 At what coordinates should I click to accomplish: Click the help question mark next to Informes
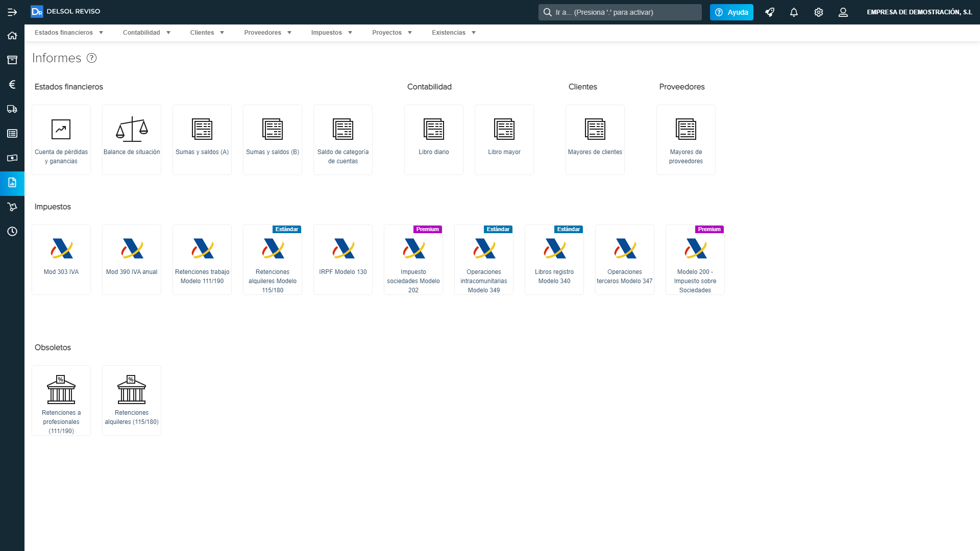click(x=91, y=58)
